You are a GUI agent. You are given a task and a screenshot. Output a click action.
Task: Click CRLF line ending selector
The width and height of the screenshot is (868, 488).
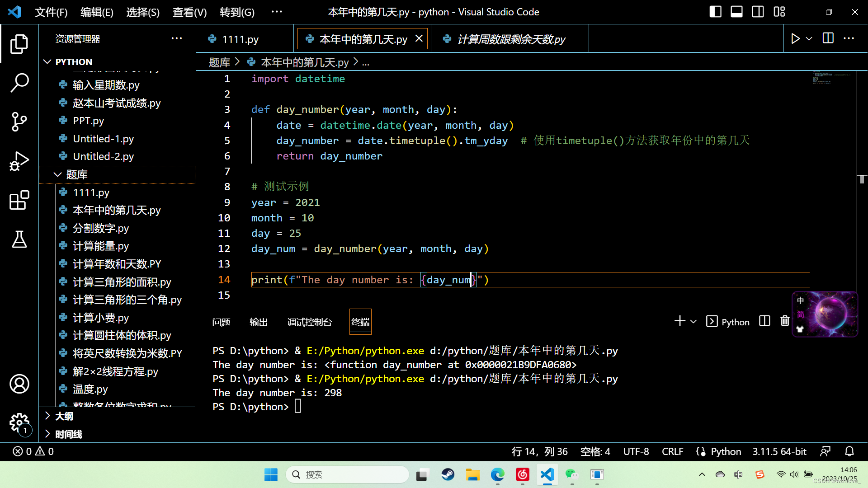[673, 451]
